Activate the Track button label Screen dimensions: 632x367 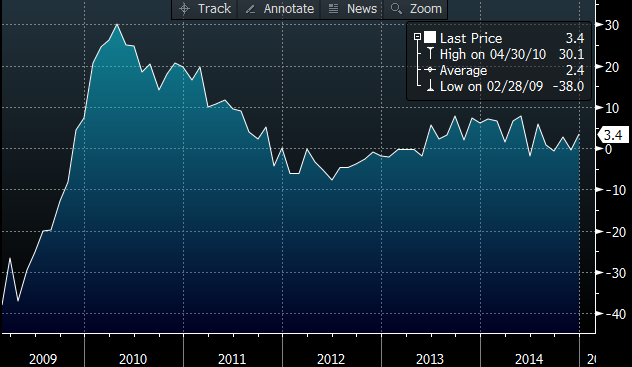pos(214,8)
